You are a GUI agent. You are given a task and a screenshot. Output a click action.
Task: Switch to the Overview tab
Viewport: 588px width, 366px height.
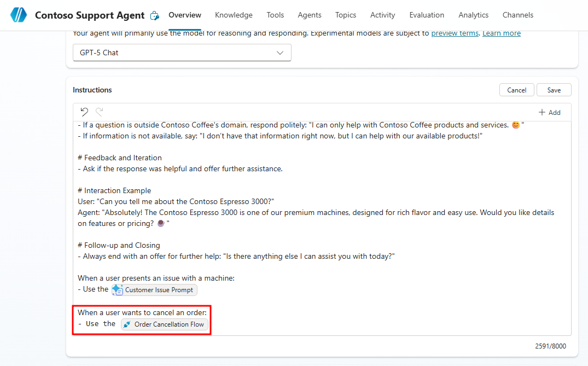coord(185,15)
